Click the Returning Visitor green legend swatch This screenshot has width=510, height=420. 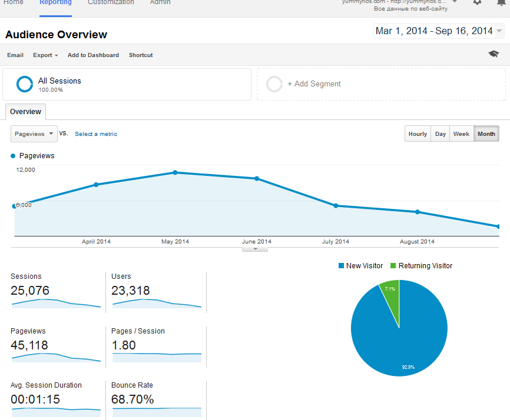tap(393, 266)
